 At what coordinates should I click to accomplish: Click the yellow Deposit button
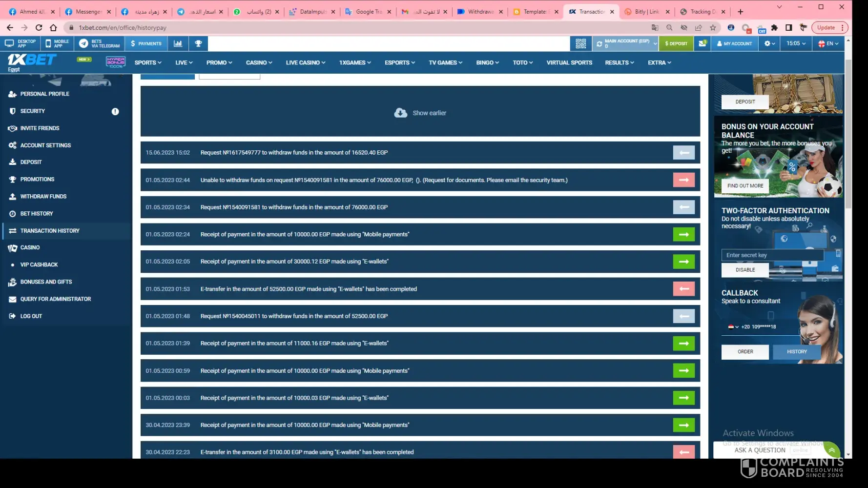coord(676,43)
